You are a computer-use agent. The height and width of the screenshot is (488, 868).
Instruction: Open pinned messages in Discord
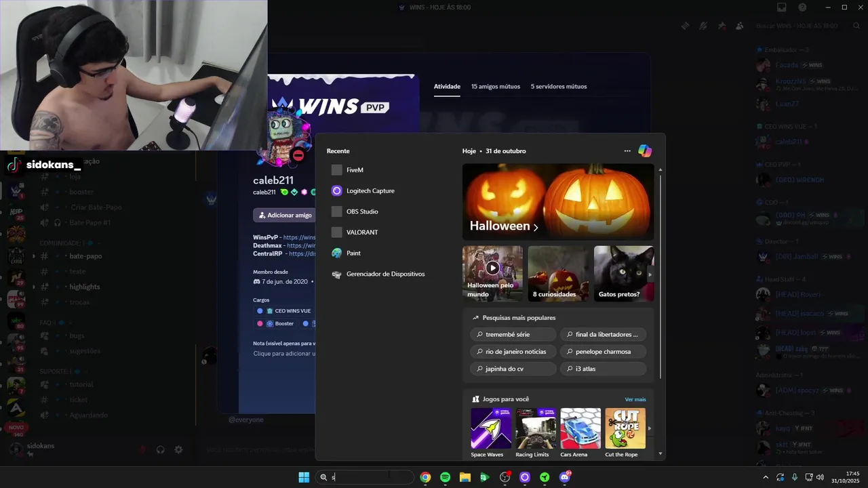pos(722,26)
